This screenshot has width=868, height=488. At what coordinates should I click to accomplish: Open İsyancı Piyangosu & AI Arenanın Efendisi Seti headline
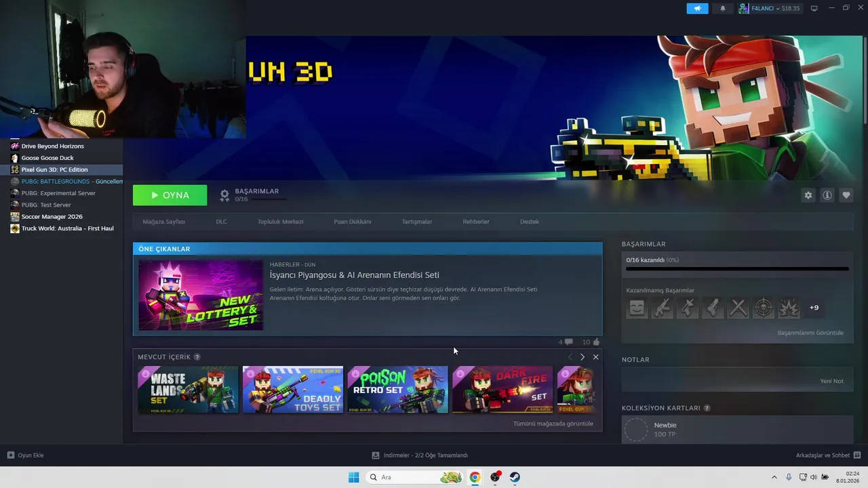coord(354,275)
